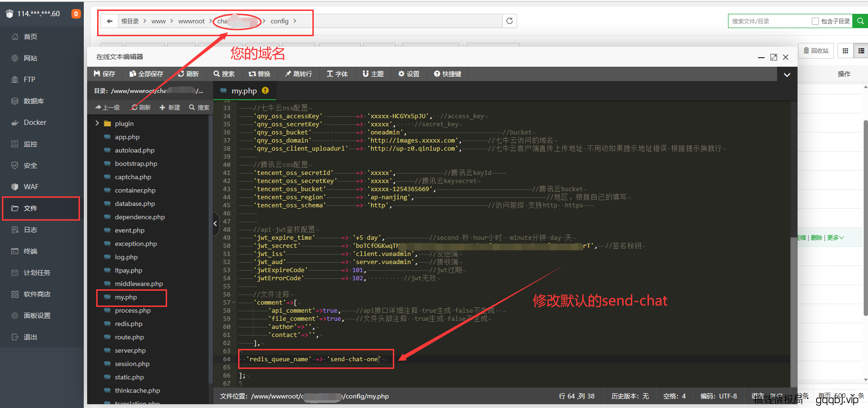Select the my.php editor tab
The image size is (868, 408).
click(244, 91)
